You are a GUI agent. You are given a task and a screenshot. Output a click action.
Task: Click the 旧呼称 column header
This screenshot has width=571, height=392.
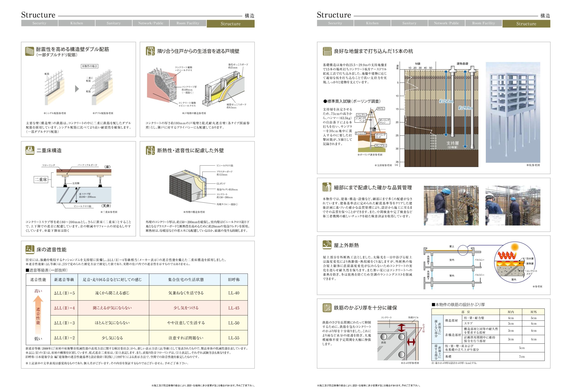click(x=234, y=279)
